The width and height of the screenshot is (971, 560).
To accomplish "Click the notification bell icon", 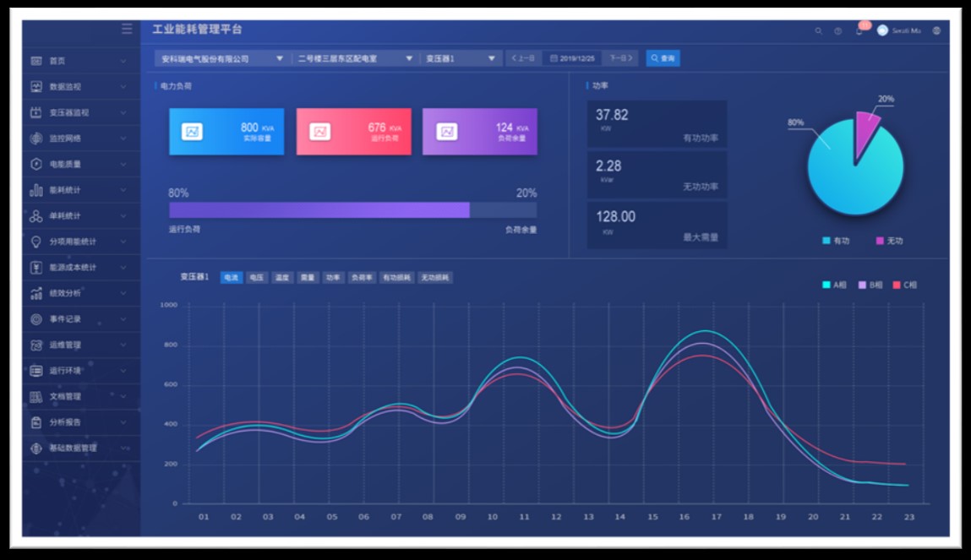I will coord(859,30).
